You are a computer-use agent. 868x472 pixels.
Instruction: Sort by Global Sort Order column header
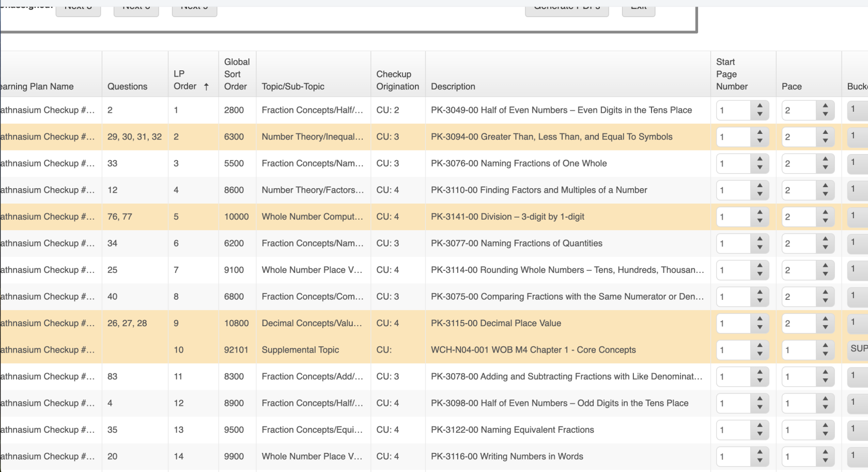point(237,74)
